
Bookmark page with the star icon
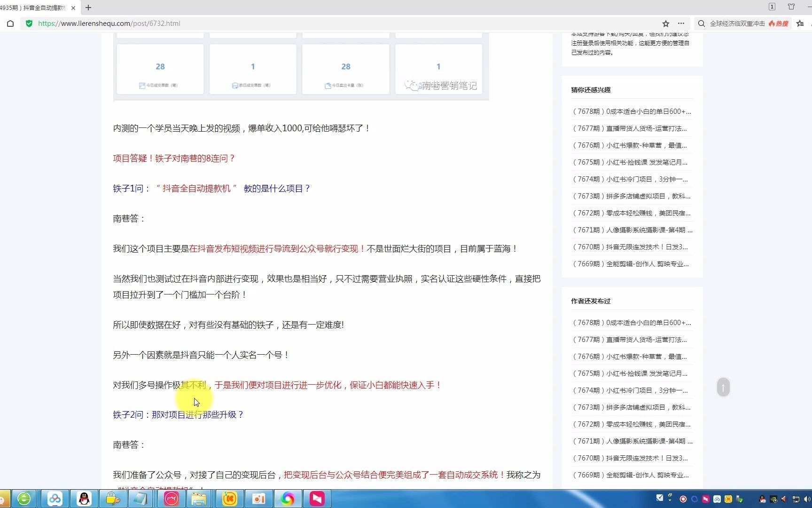tap(666, 24)
